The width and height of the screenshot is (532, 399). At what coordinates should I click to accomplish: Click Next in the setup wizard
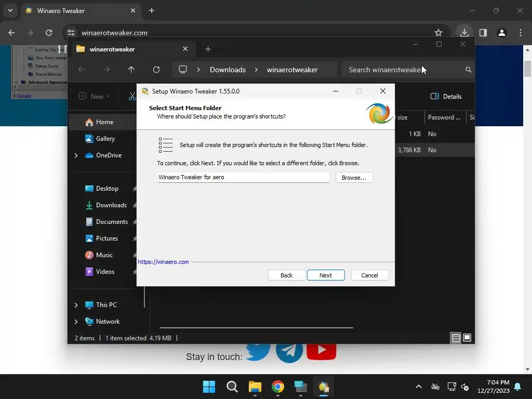pos(326,275)
